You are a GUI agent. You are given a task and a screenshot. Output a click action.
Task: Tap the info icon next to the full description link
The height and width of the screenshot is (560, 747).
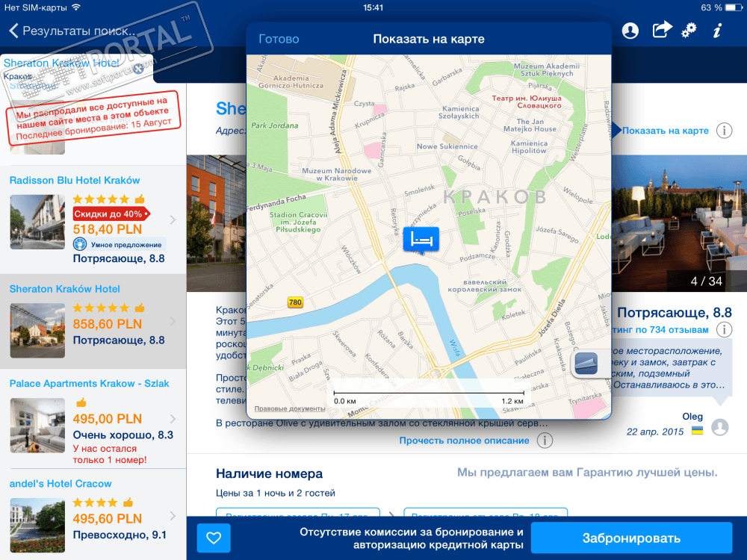[545, 441]
